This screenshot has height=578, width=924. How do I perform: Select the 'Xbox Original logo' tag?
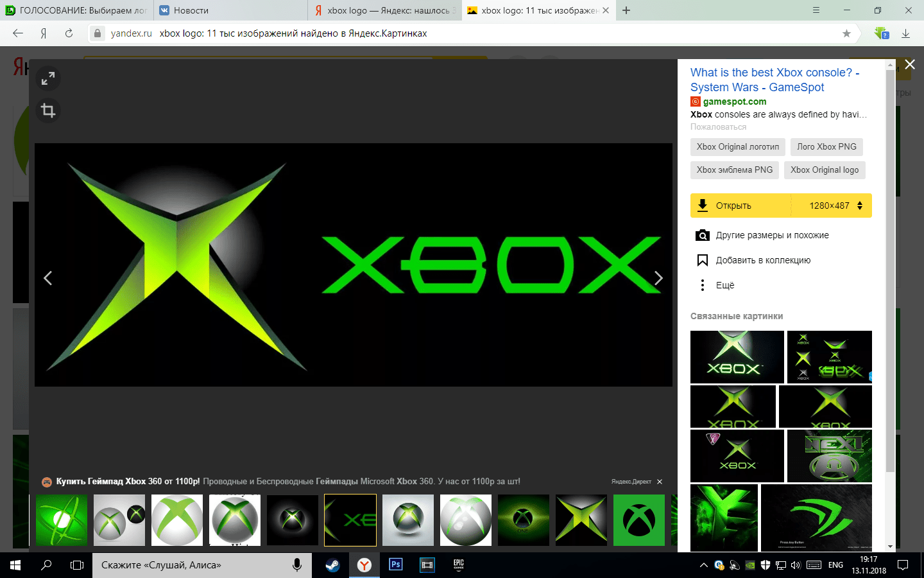click(x=825, y=170)
